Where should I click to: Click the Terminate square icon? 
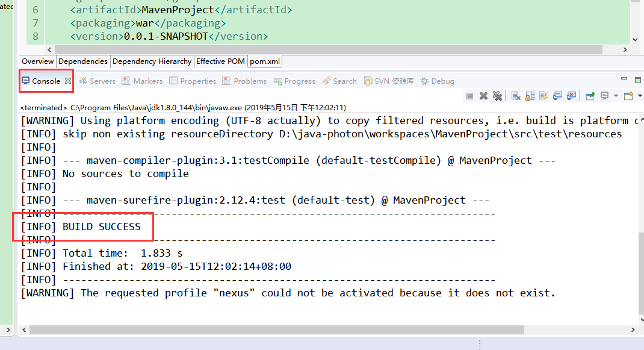click(470, 96)
